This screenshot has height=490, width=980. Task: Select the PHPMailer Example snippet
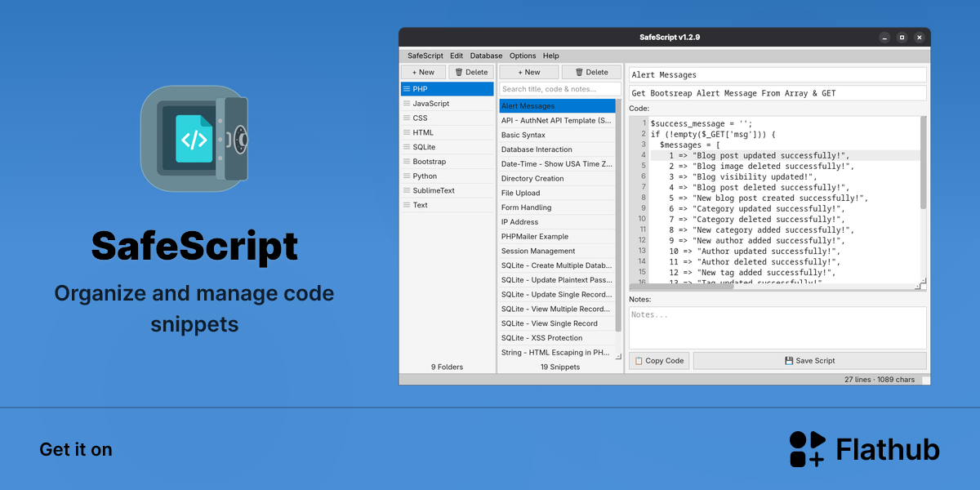click(557, 236)
